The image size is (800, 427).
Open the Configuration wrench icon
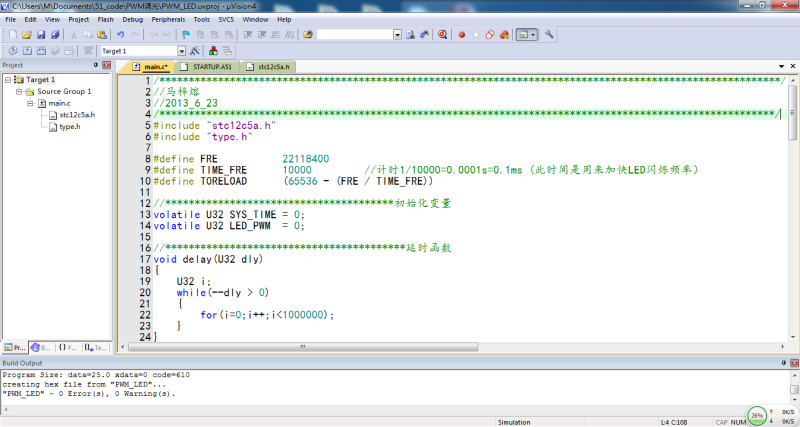click(549, 34)
